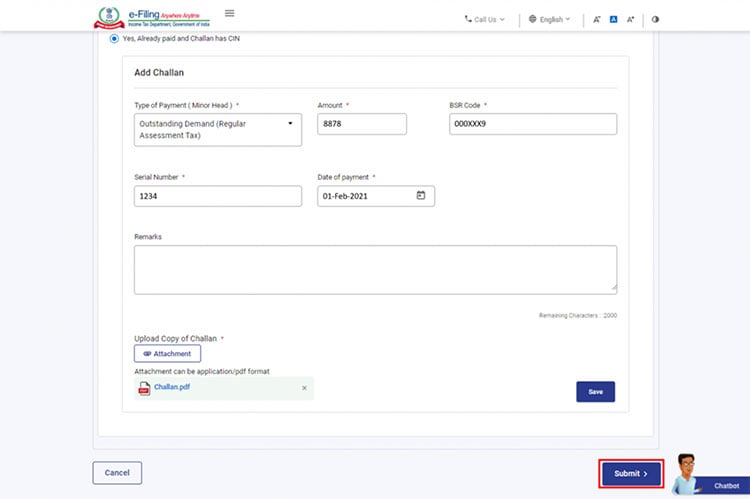Viewport: 750px width, 499px height.
Task: Click the Cancel button
Action: (117, 473)
